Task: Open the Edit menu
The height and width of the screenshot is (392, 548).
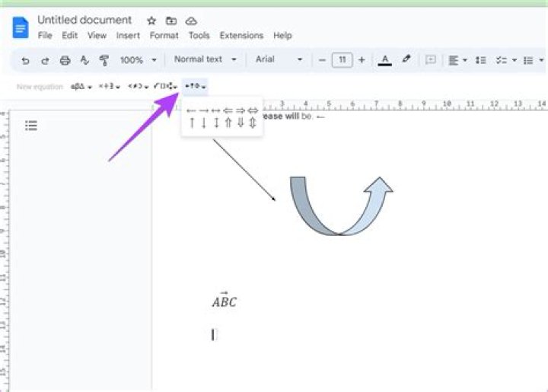Action: pos(69,35)
